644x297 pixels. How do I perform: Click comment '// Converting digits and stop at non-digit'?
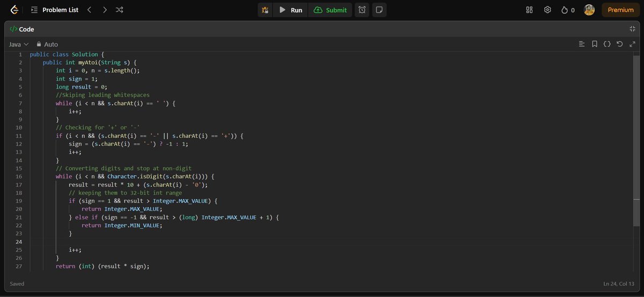pyautogui.click(x=123, y=168)
